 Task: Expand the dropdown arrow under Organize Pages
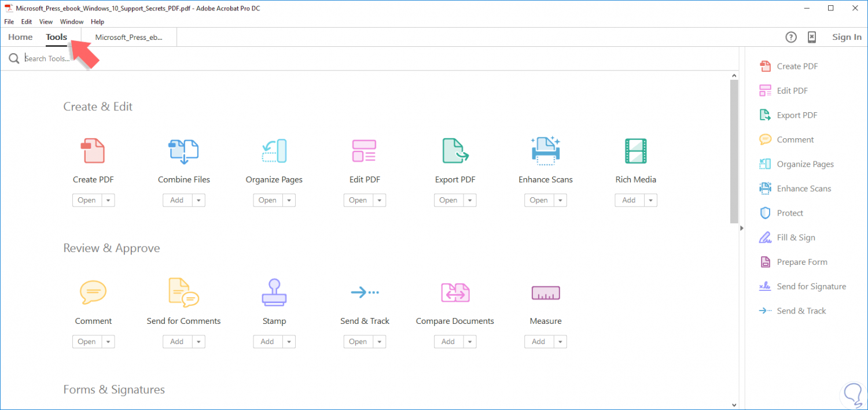pos(289,201)
